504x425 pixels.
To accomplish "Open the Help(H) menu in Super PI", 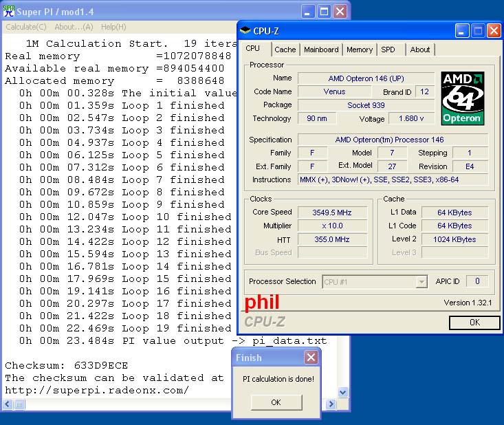I will click(x=113, y=27).
